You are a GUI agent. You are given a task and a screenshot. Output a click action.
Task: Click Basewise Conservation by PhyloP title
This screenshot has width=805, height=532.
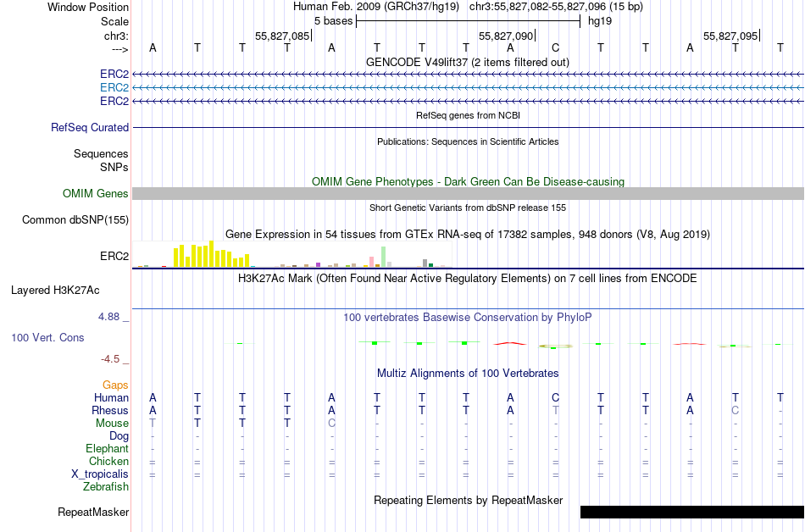468,317
